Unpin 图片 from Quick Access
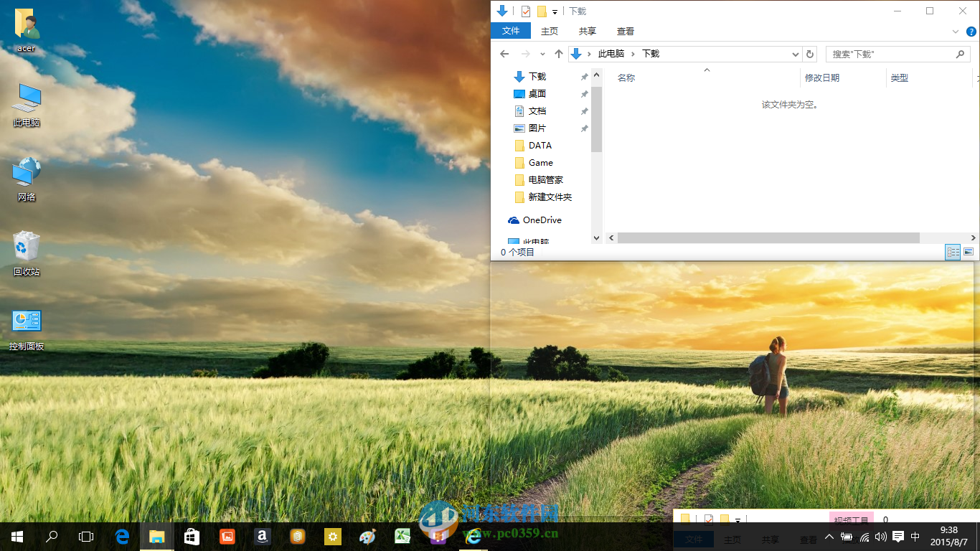 (x=584, y=128)
